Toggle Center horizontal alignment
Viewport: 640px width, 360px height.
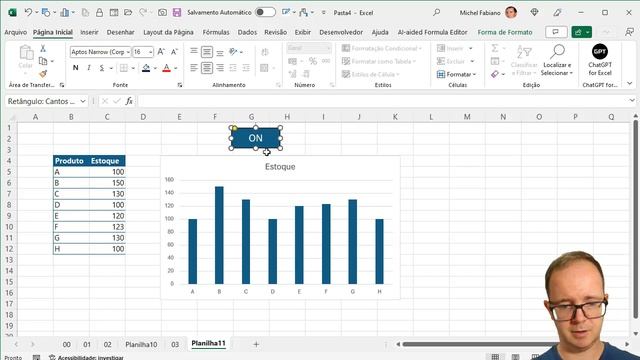(207, 68)
